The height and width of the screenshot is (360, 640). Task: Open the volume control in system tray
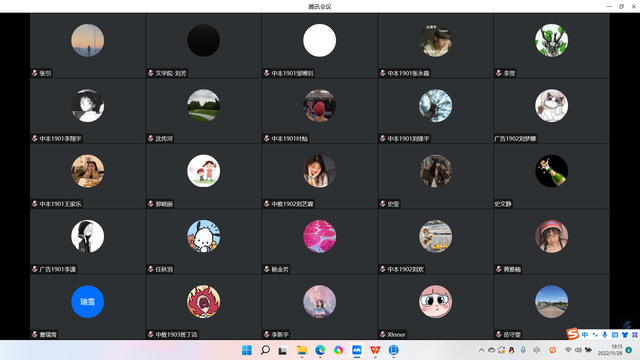point(578,350)
